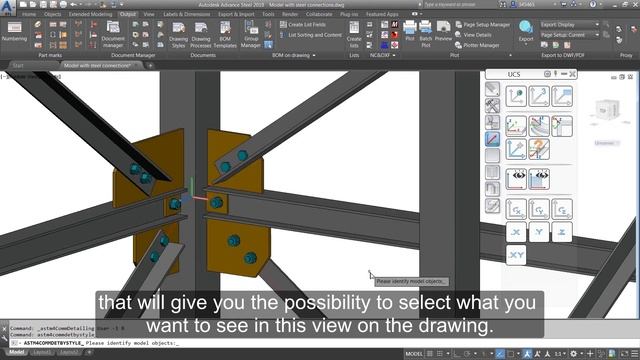This screenshot has height=360, width=640.
Task: Select the first UCS icon in top row
Action: pos(516,96)
